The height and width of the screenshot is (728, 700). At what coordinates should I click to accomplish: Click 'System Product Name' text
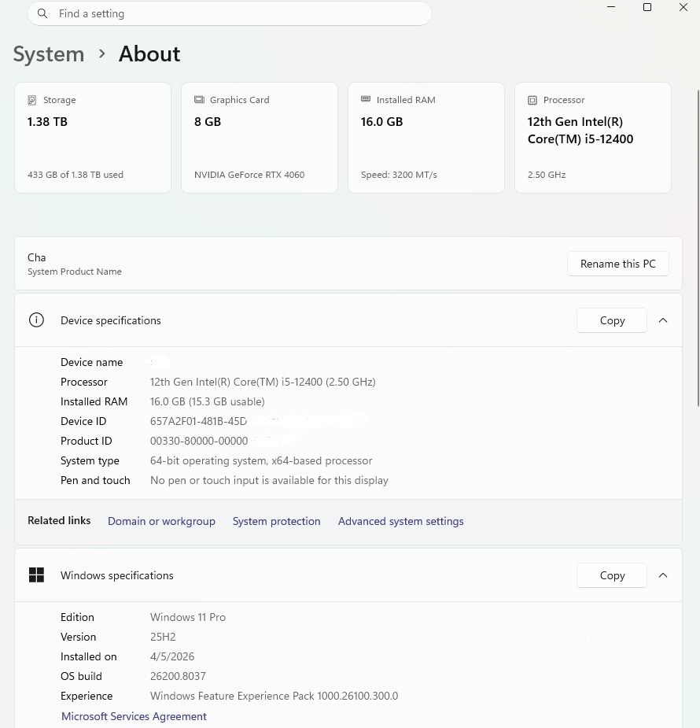pos(74,272)
